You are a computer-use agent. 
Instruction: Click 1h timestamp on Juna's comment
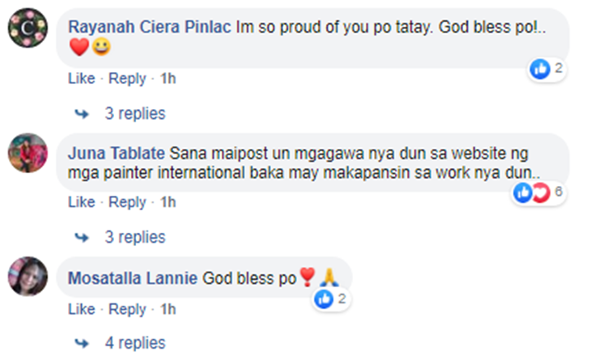(168, 202)
